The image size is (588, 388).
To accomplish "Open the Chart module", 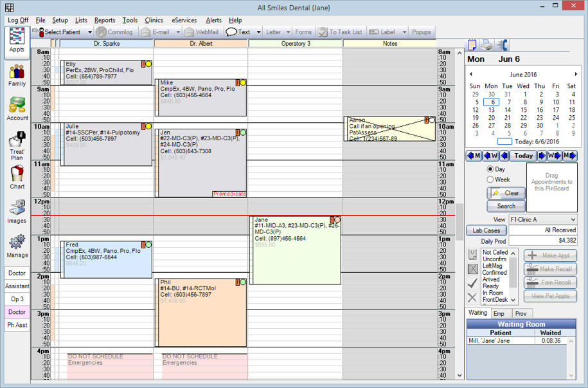I will click(17, 178).
